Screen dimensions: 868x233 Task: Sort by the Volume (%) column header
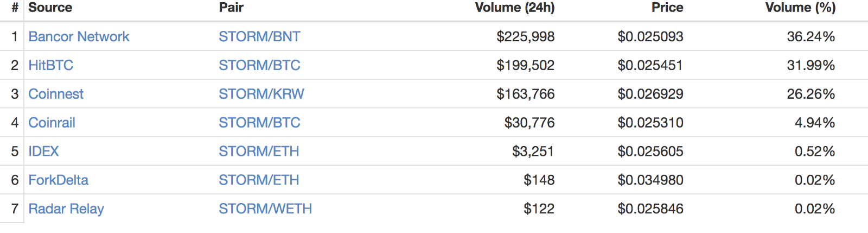(x=800, y=8)
